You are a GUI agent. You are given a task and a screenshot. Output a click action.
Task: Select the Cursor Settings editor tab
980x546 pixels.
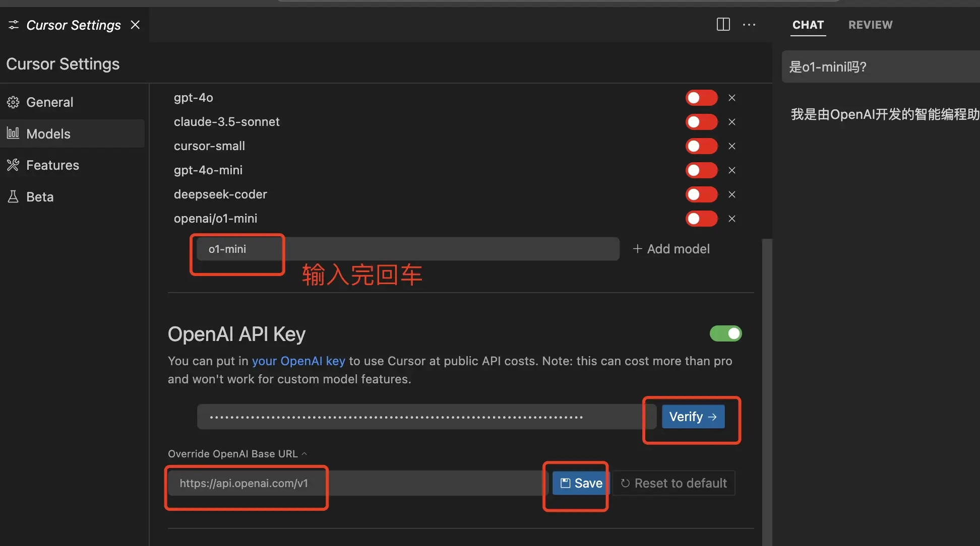pyautogui.click(x=74, y=25)
